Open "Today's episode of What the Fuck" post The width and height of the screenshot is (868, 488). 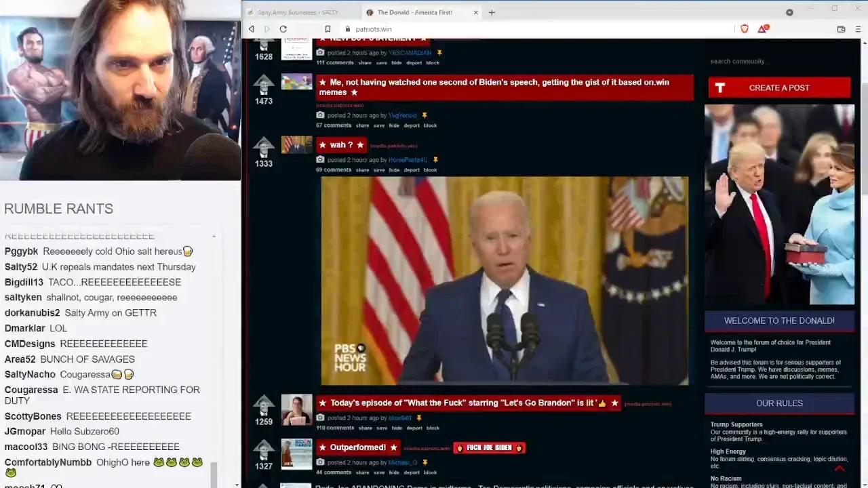click(468, 403)
